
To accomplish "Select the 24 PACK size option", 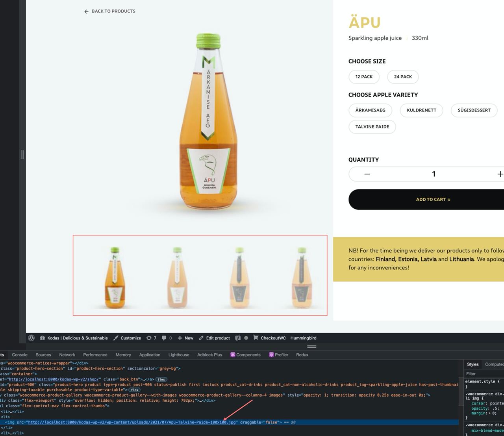I will [x=403, y=77].
